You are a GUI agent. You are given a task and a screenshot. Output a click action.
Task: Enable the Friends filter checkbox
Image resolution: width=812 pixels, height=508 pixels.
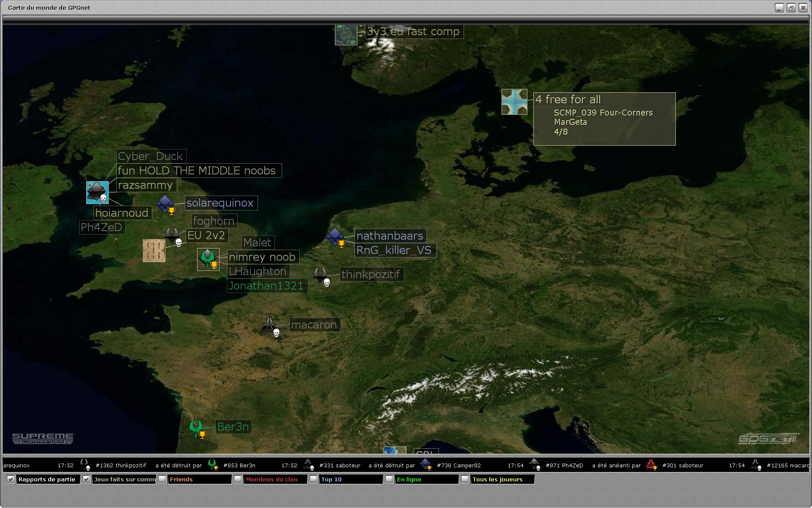[x=162, y=479]
